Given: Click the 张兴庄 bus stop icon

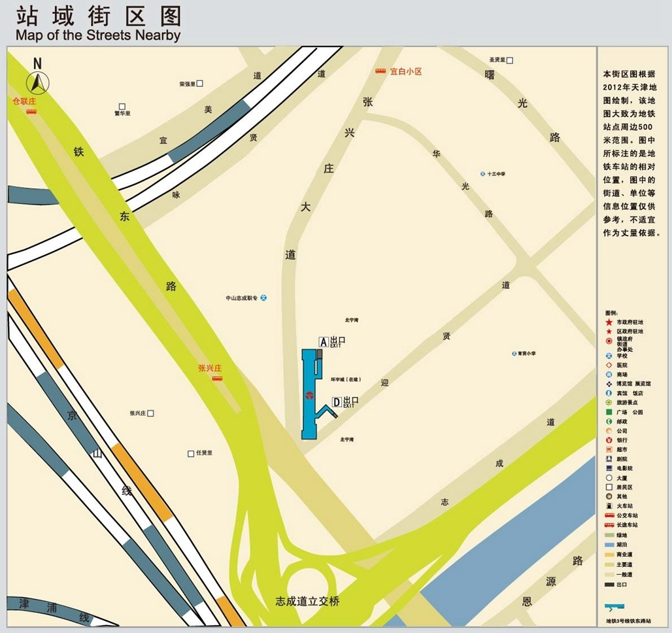Looking at the screenshot, I should click(x=217, y=378).
